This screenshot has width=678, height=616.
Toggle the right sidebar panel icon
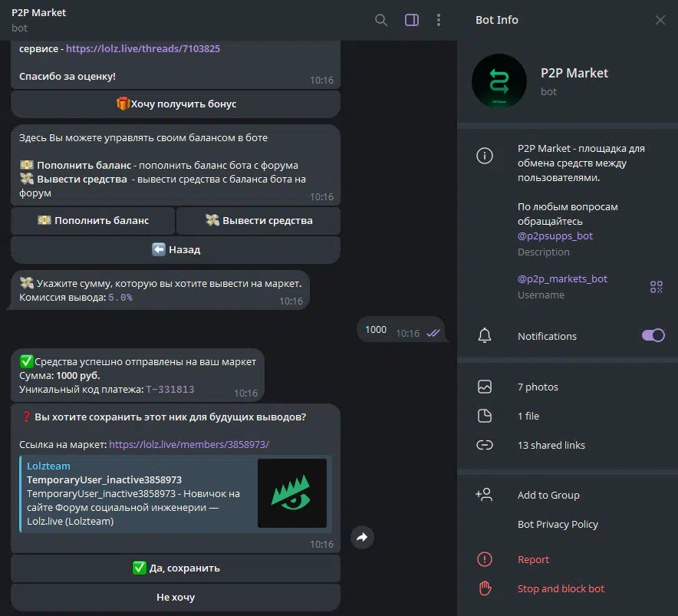coord(412,21)
